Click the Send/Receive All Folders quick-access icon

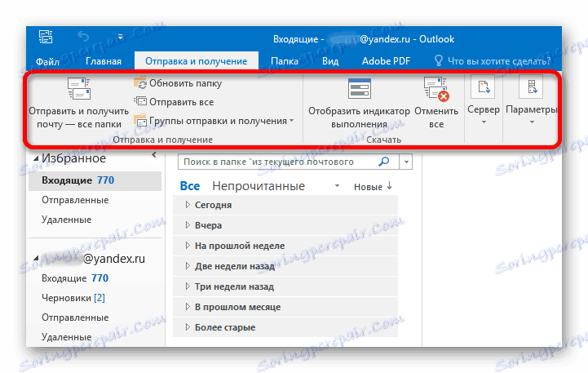[46, 38]
